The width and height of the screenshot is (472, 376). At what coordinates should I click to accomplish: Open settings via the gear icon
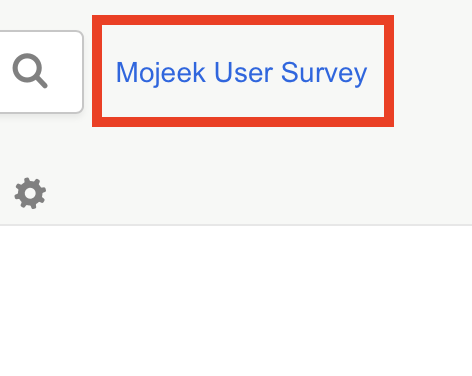tap(30, 193)
